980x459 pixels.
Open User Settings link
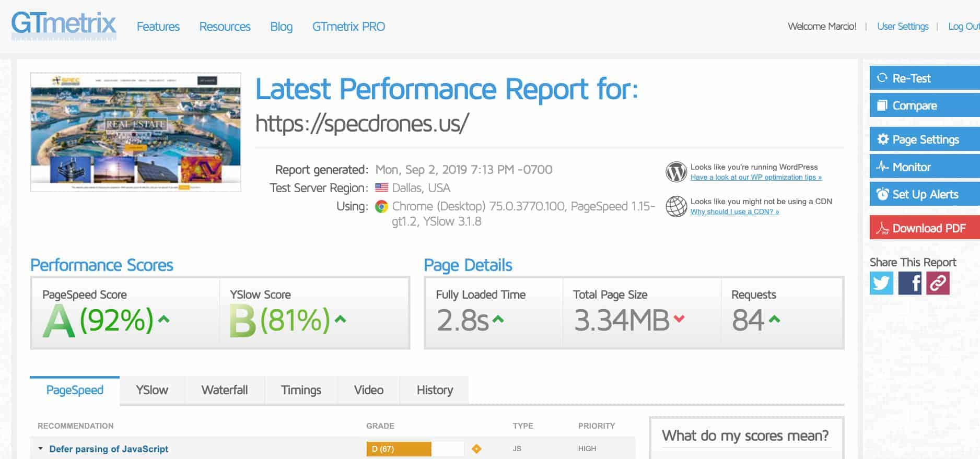(903, 27)
